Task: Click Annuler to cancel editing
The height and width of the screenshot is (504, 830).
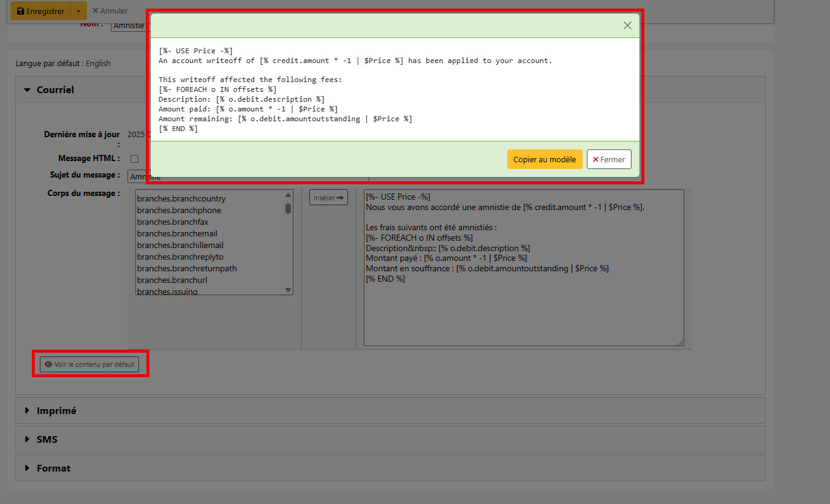Action: point(110,10)
